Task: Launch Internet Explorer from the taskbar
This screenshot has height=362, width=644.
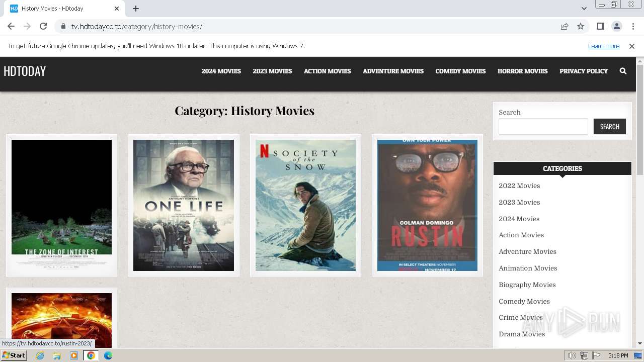Action: [x=40, y=355]
